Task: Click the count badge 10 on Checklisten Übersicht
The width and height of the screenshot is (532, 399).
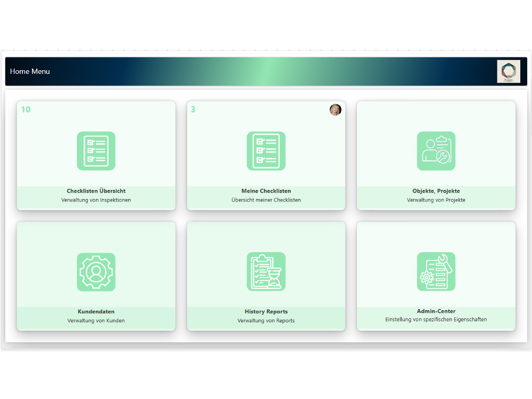Action: tap(26, 110)
